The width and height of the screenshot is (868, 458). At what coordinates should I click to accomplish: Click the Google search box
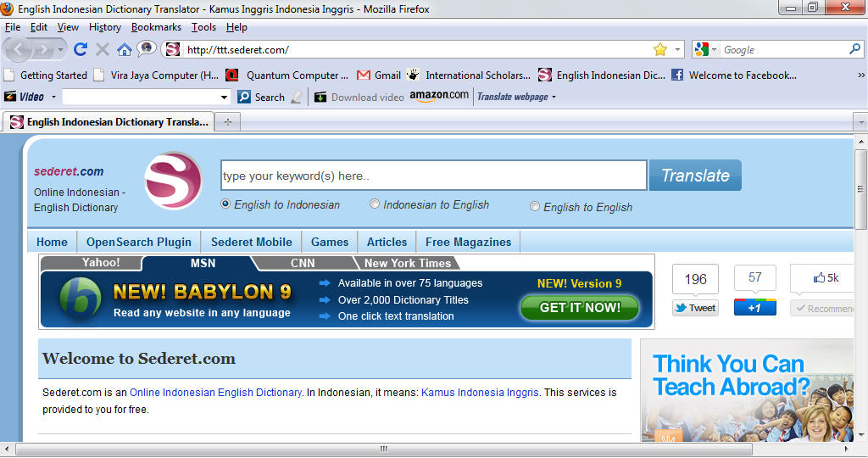784,50
